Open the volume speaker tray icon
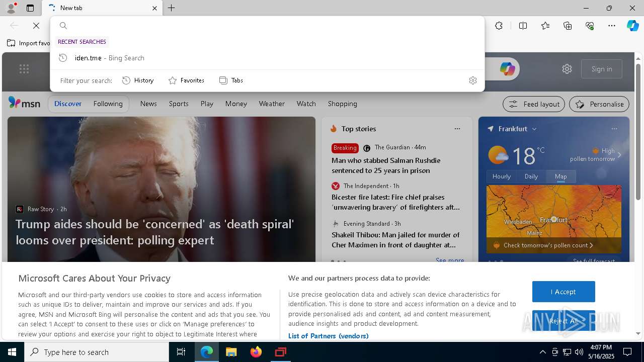644x362 pixels. tap(579, 352)
